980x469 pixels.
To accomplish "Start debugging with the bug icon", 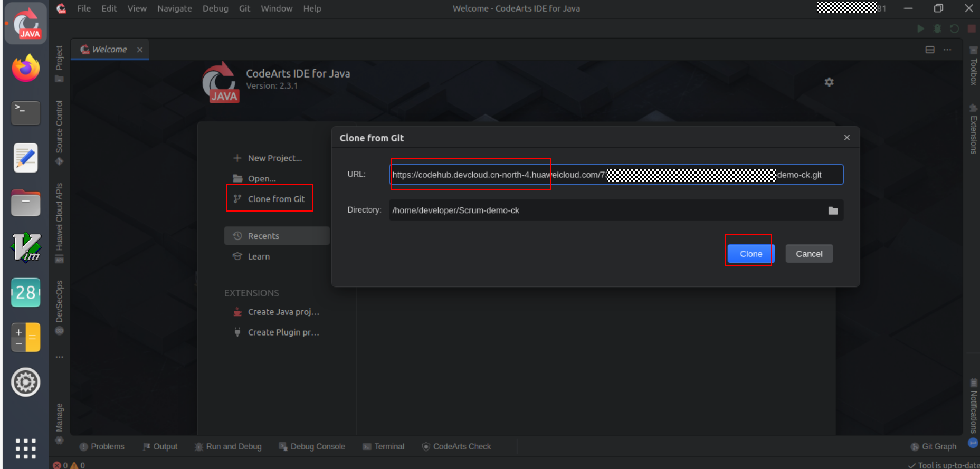I will 937,28.
